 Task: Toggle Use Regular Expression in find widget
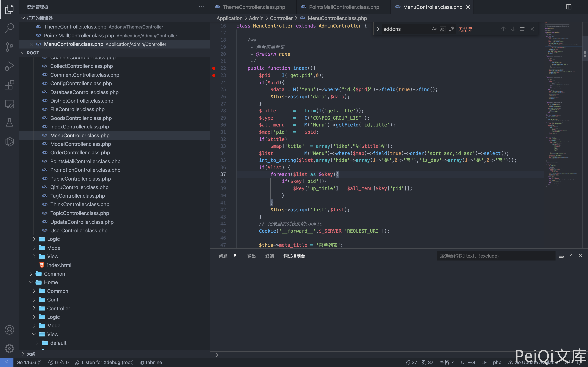click(452, 29)
